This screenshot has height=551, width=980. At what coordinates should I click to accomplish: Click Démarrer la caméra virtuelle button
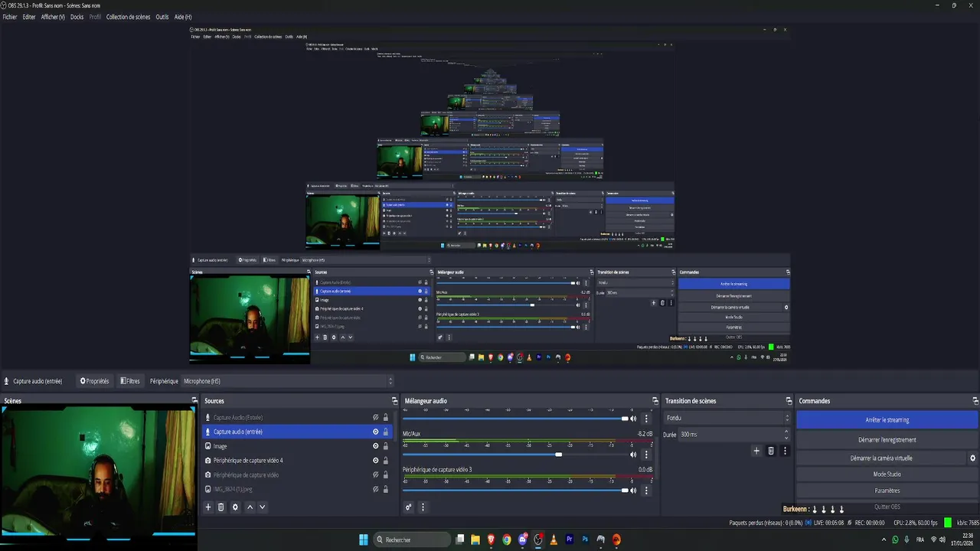point(881,458)
